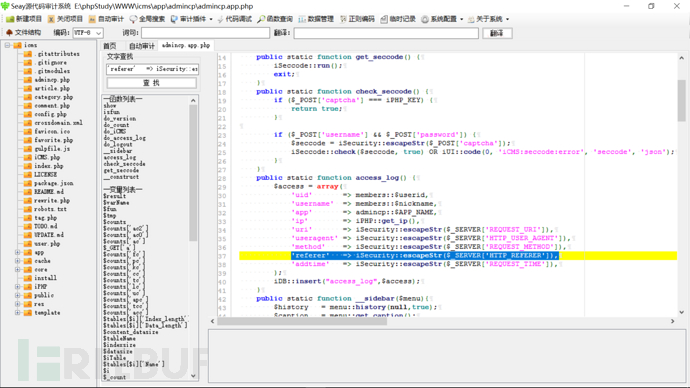
Task: Click the 词句 query input field
Action: [x=206, y=33]
